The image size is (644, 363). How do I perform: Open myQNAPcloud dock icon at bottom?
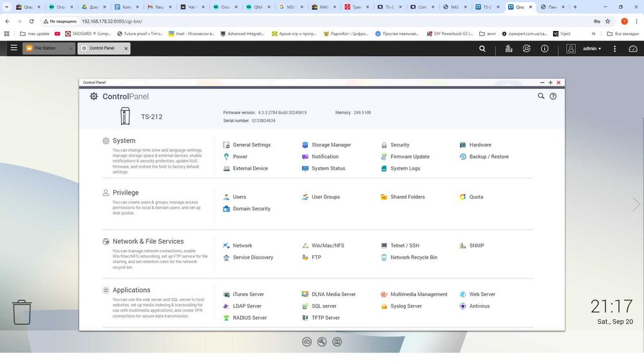click(307, 342)
